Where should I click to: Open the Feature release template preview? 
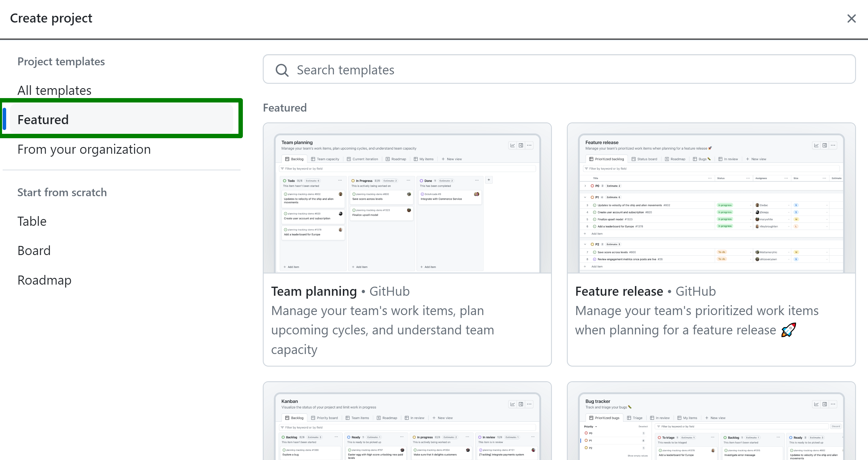[x=711, y=198]
